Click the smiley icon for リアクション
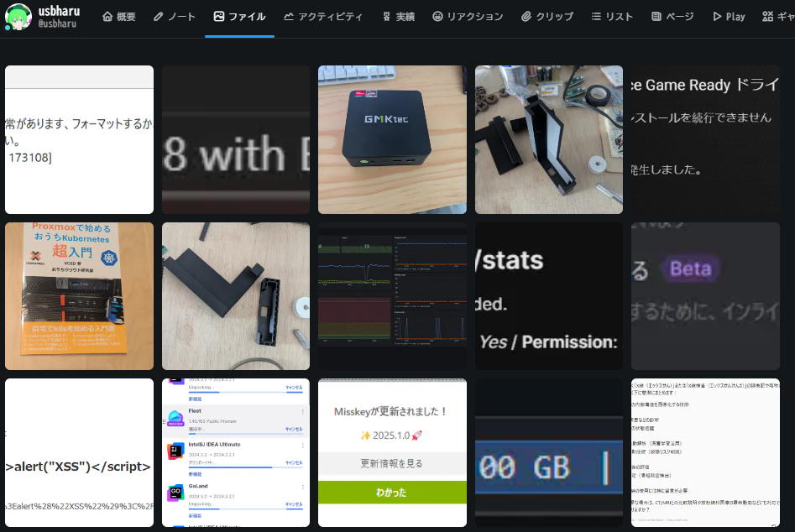This screenshot has width=795, height=532. tap(437, 17)
